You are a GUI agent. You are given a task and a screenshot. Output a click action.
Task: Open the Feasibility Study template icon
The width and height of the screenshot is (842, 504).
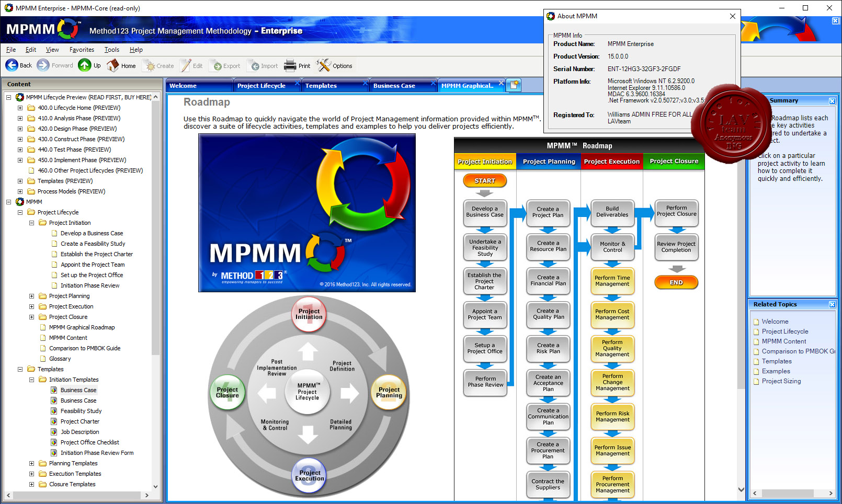coord(54,411)
